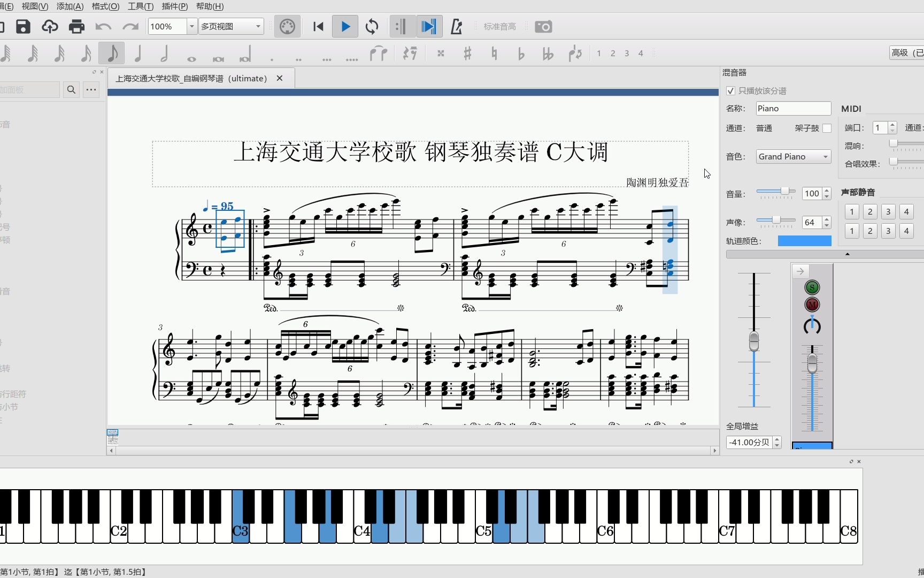The height and width of the screenshot is (578, 924).
Task: Open 视图(V) menu
Action: [x=35, y=6]
